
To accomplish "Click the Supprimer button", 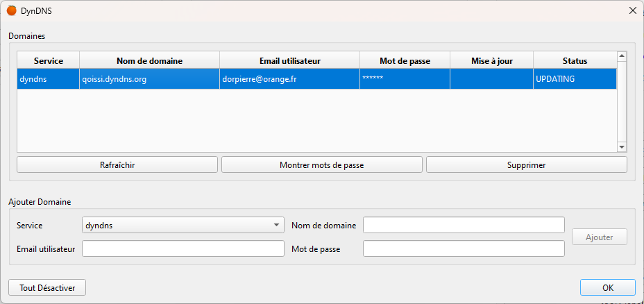I will click(x=527, y=164).
